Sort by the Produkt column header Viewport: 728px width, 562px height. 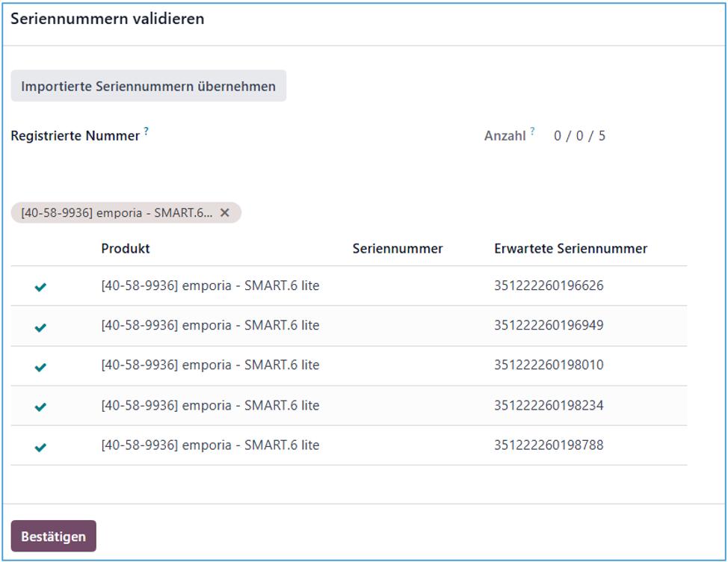[x=126, y=249]
